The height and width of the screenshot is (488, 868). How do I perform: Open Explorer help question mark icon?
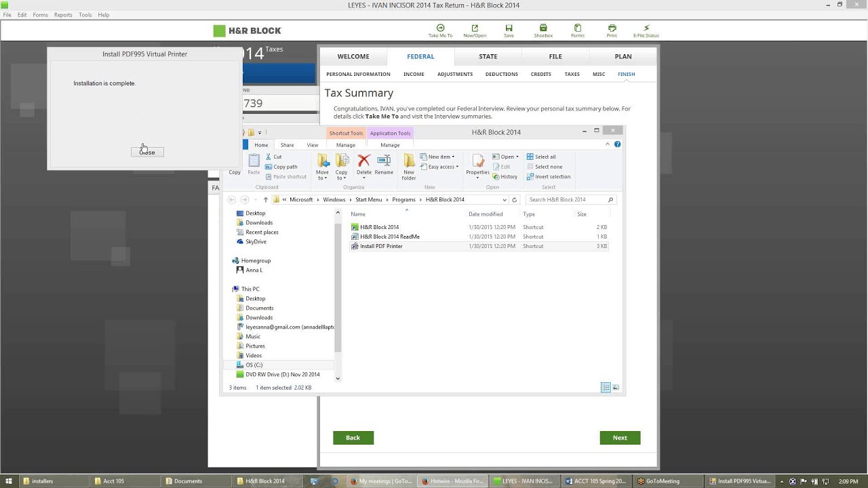[617, 144]
